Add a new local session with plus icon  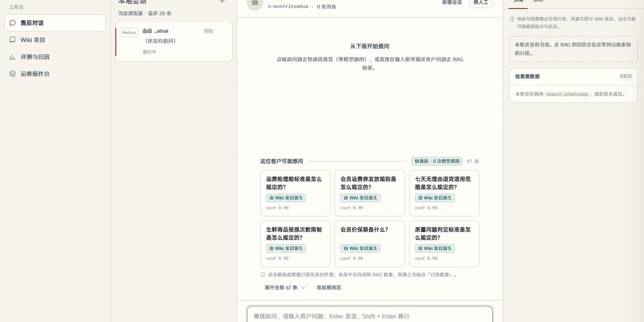pos(222,2)
